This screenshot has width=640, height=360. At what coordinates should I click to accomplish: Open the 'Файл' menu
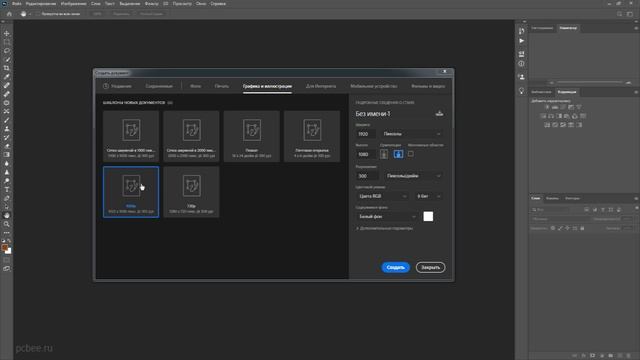[17, 4]
